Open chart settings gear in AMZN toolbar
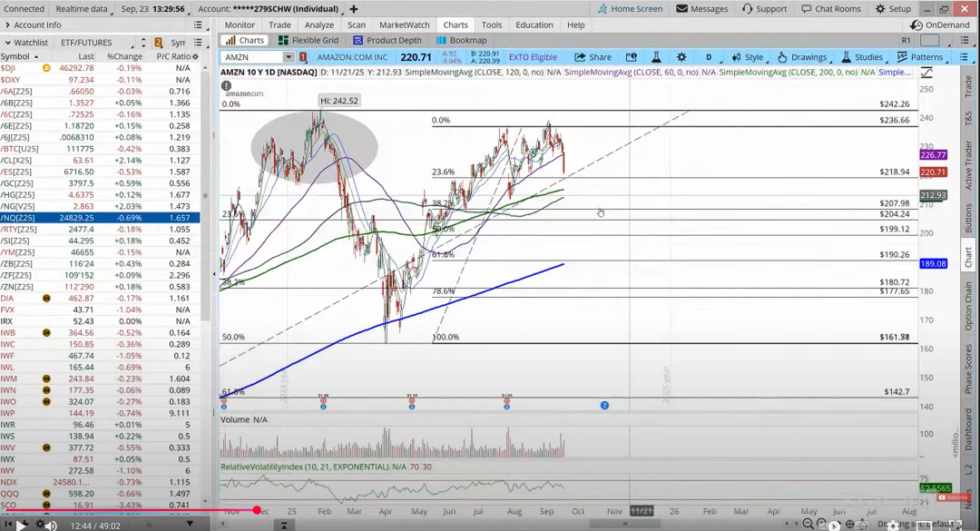980x531 pixels. tap(681, 57)
